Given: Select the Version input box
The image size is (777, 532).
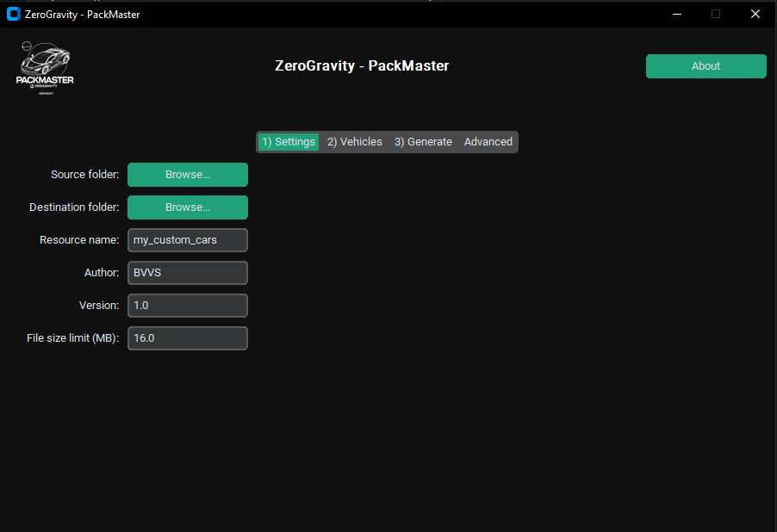Looking at the screenshot, I should tap(188, 306).
